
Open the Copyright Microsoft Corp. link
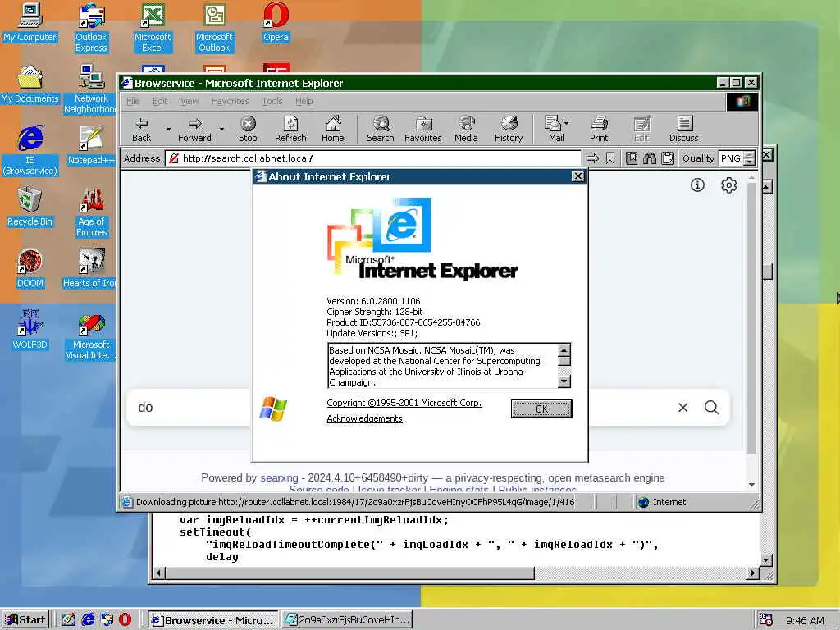click(x=404, y=403)
